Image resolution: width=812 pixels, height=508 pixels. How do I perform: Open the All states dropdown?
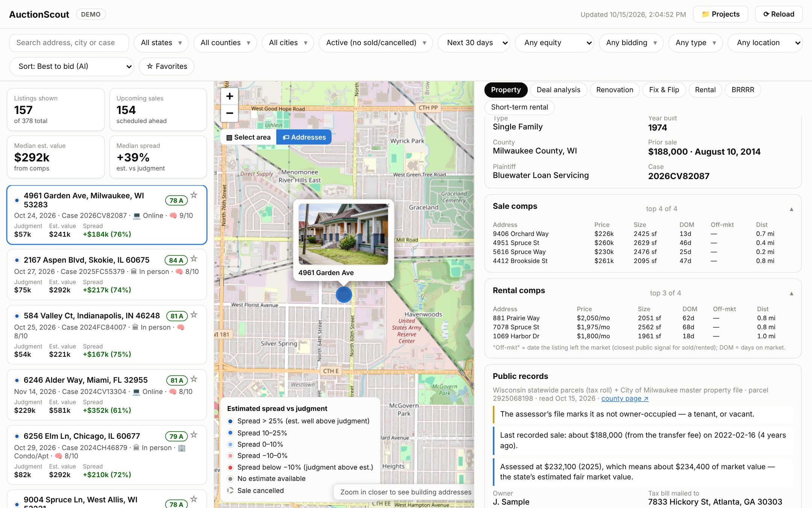[161, 43]
